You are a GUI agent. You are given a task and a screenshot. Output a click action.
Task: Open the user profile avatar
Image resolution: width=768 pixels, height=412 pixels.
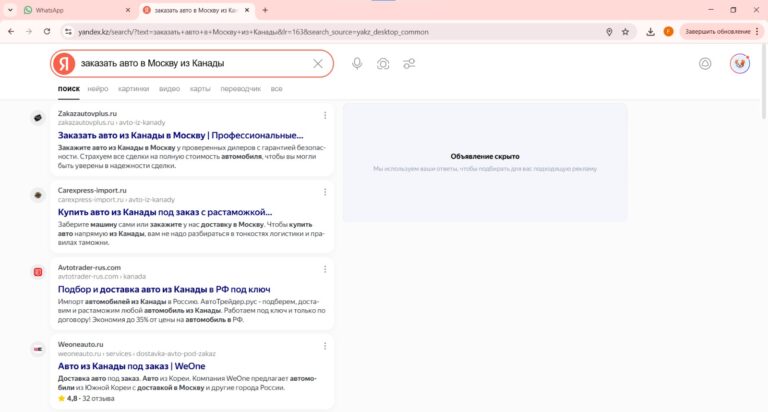740,64
